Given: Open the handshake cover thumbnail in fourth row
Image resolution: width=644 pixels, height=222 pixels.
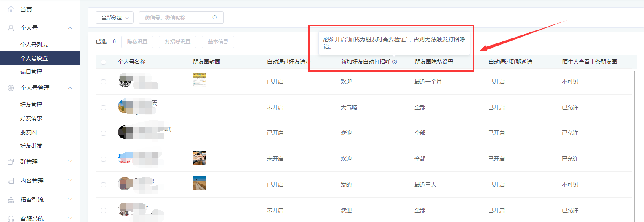Looking at the screenshot, I should click(200, 157).
